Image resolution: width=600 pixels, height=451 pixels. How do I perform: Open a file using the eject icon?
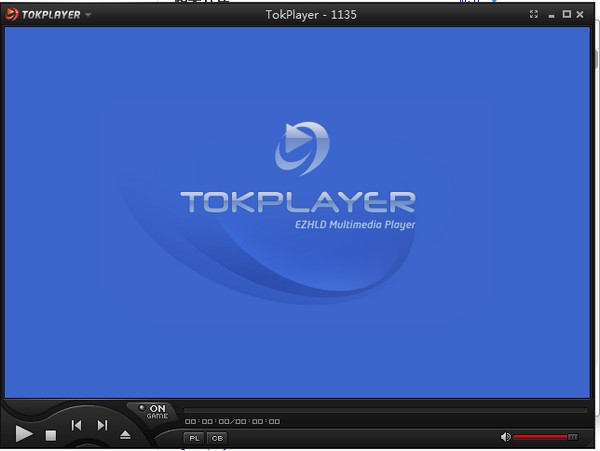point(125,435)
